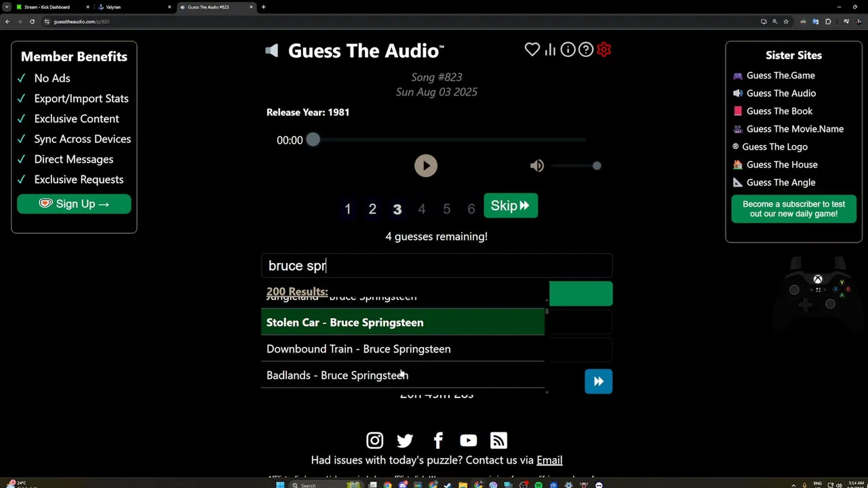This screenshot has width=868, height=488.
Task: Close the Guess The Audio #823 tab
Action: click(252, 7)
